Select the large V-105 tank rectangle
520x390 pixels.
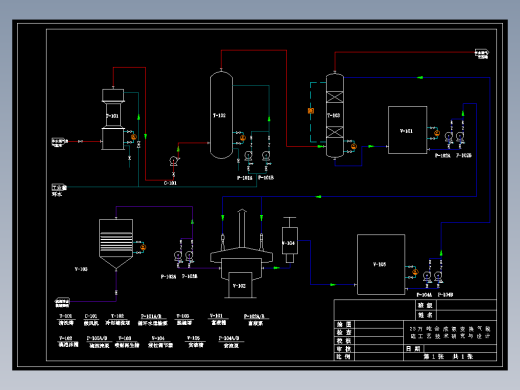tap(381, 264)
